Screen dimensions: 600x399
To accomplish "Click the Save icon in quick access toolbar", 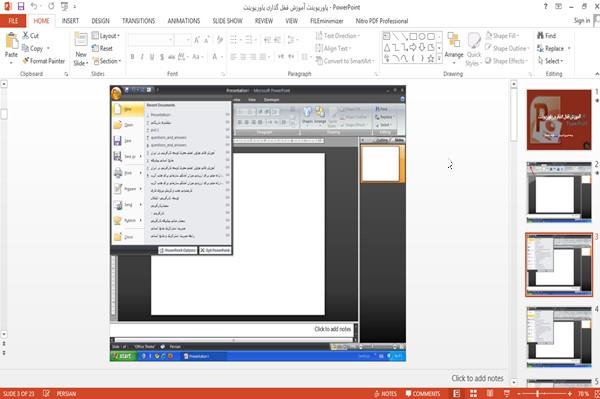I will [21, 7].
